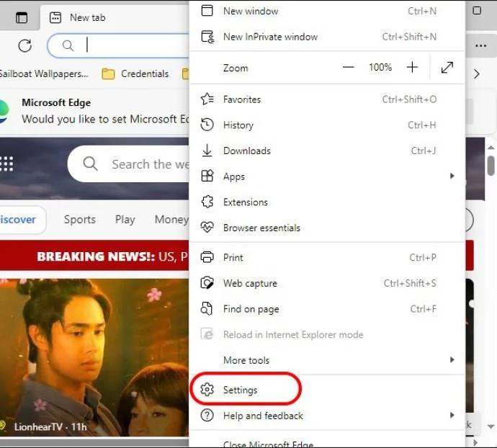Open Sailboat Wallpapers bookmark
The width and height of the screenshot is (497, 448).
click(44, 74)
